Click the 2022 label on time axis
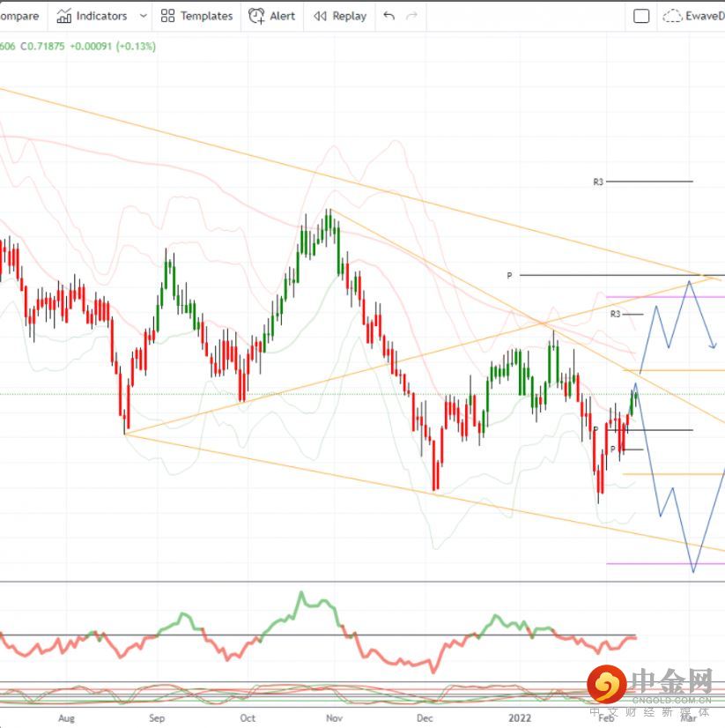725x728 pixels. (520, 717)
